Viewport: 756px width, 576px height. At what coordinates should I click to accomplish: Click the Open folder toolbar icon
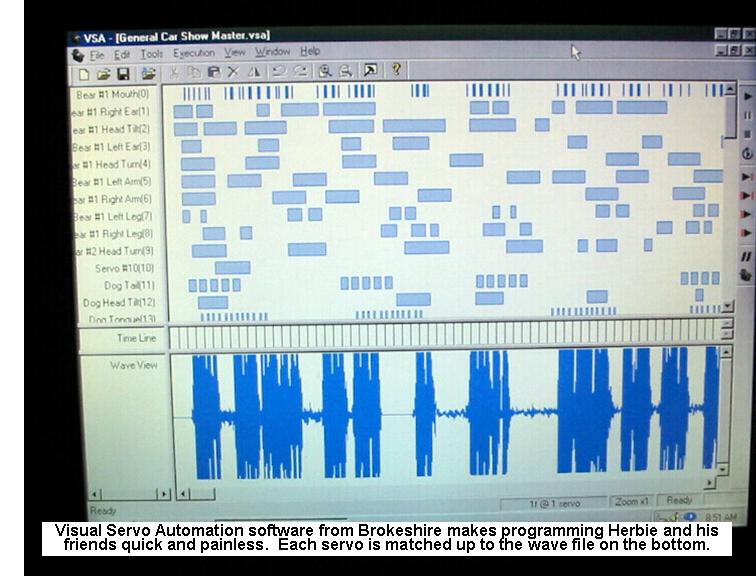103,73
